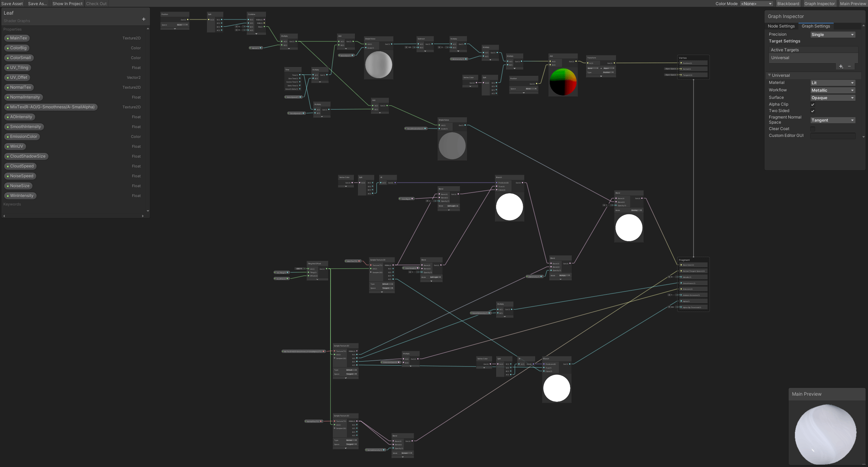Select the NormalIntensity property in the blackboard
The image size is (868, 467).
click(x=23, y=97)
